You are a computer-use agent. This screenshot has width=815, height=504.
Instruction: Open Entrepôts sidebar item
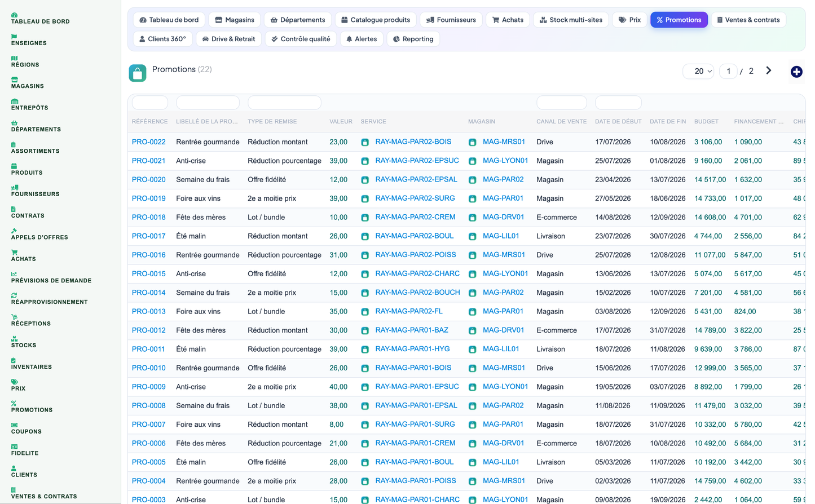pos(30,105)
